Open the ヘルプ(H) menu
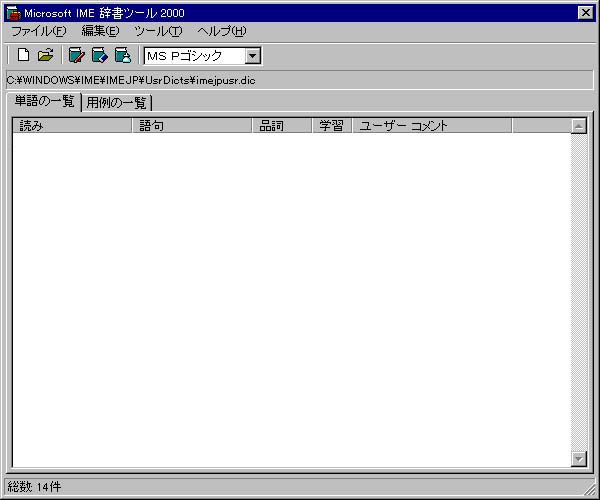 click(222, 31)
